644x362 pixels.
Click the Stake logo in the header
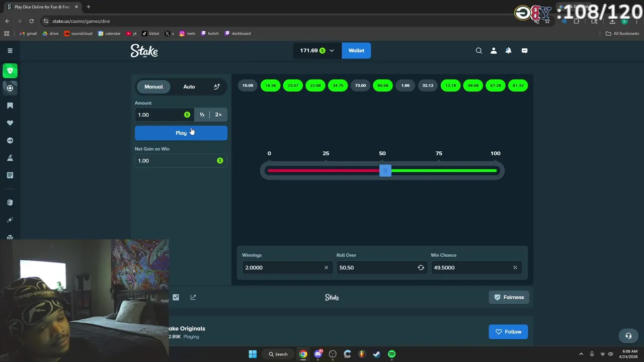coord(144,51)
